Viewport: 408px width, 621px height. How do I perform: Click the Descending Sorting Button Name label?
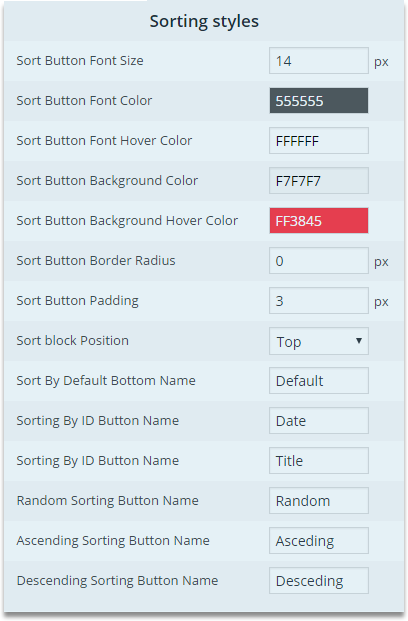click(117, 581)
